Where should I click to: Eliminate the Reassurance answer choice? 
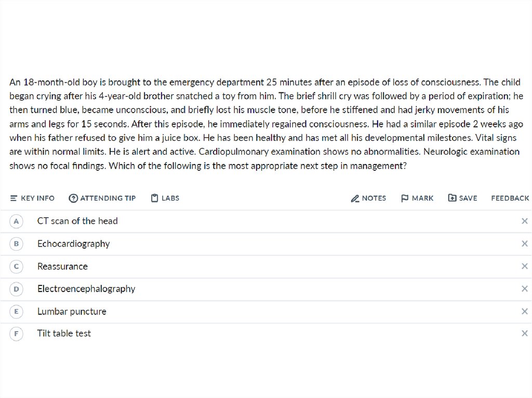[x=524, y=266]
